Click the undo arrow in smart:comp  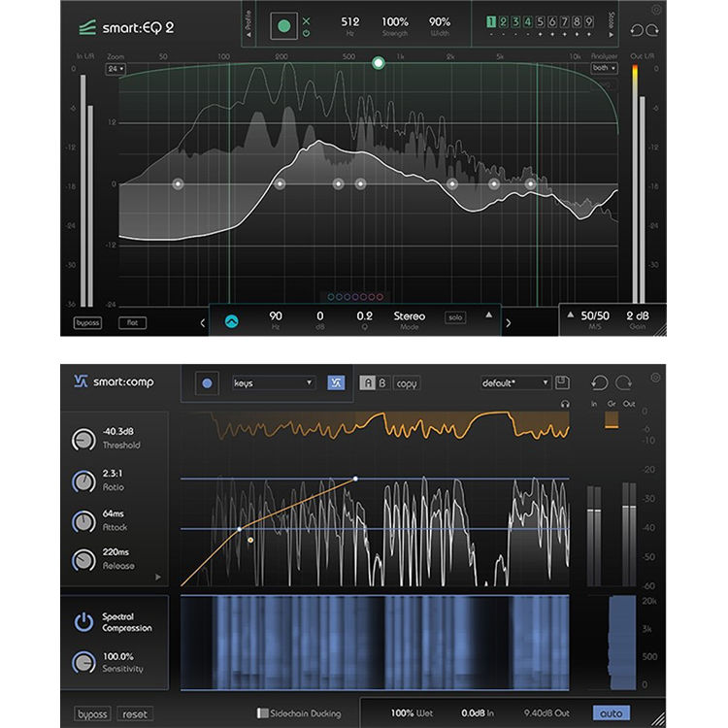(x=600, y=383)
